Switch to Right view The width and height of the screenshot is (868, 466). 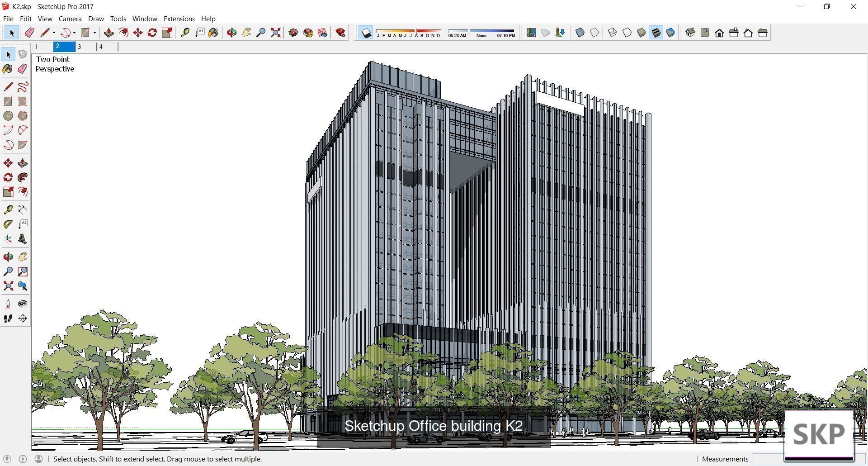[x=734, y=33]
